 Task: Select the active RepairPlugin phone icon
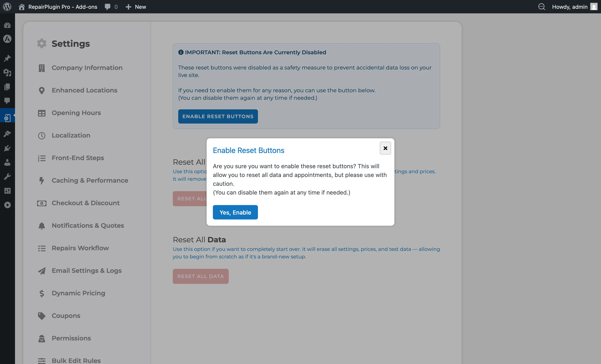point(7,118)
